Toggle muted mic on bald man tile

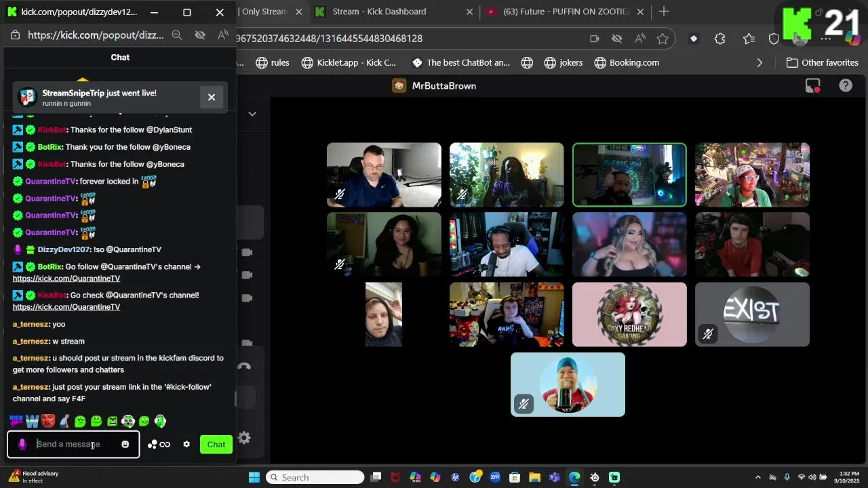(340, 195)
